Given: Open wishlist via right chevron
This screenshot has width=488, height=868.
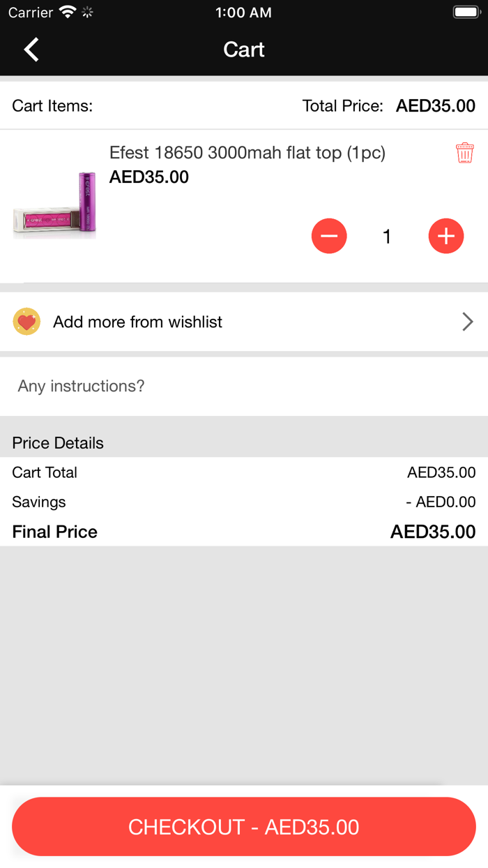Looking at the screenshot, I should pyautogui.click(x=467, y=322).
